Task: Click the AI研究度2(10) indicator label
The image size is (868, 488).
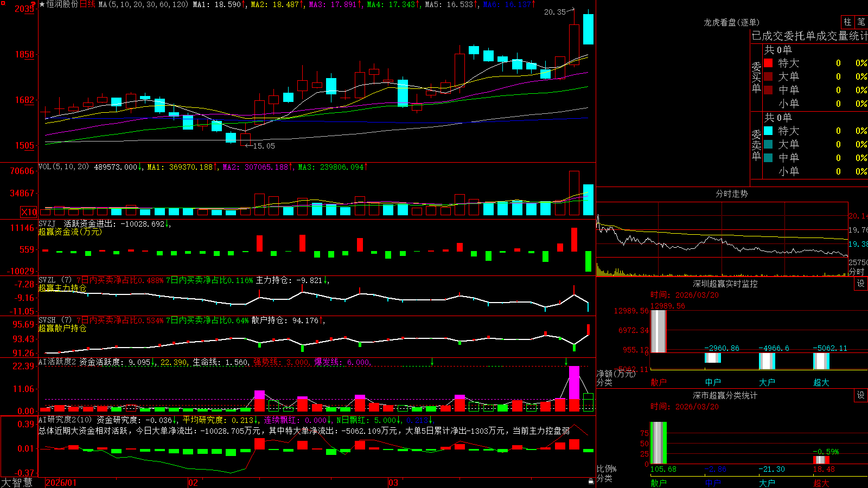Action: pos(65,420)
